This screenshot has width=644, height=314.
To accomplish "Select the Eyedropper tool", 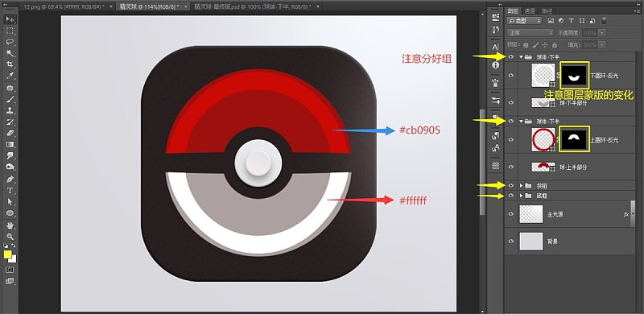I will 10,76.
